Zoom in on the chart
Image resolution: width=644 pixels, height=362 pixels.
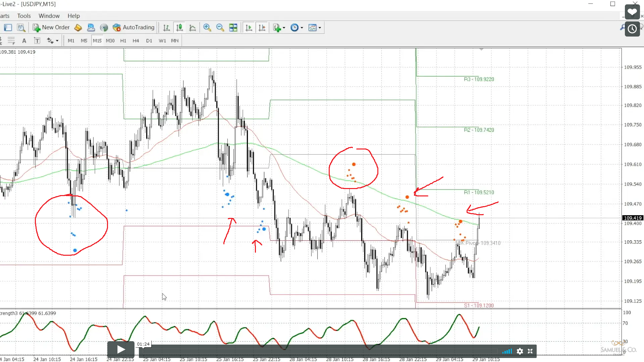(207, 27)
